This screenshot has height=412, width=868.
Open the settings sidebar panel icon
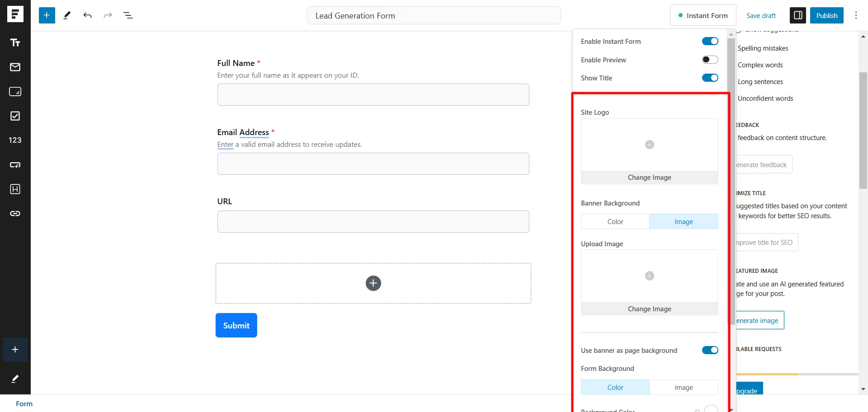tap(798, 15)
